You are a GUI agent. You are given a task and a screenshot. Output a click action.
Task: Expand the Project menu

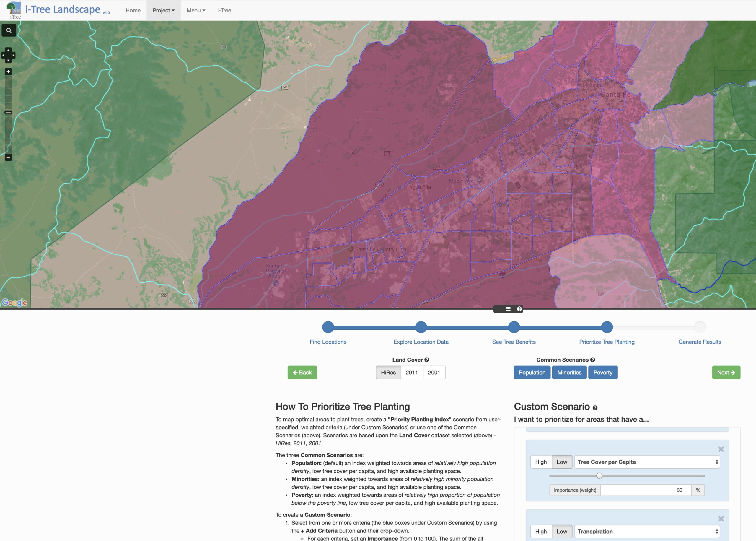pos(163,10)
